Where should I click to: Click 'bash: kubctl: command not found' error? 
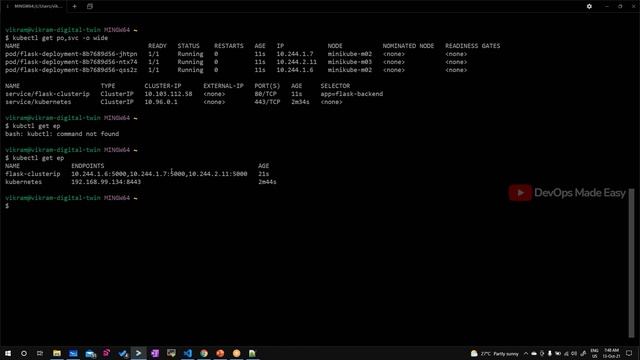pyautogui.click(x=62, y=134)
